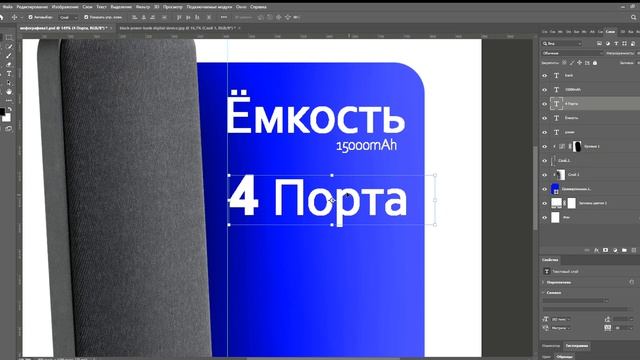Lock layer position icon
640x360 pixels.
580,63
